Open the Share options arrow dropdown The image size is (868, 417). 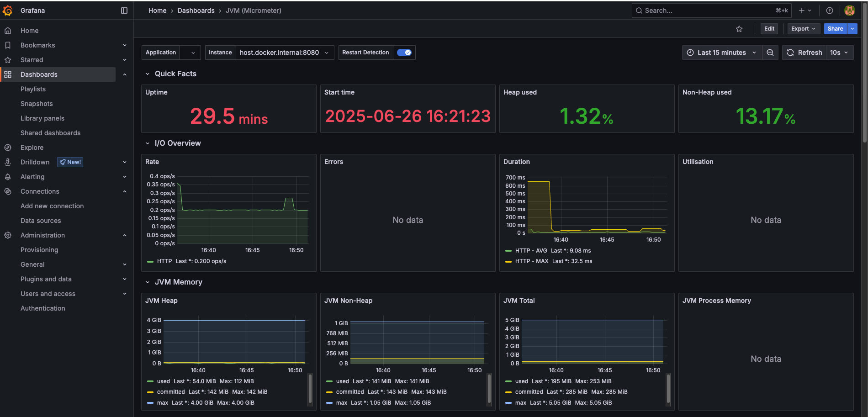[x=852, y=29]
